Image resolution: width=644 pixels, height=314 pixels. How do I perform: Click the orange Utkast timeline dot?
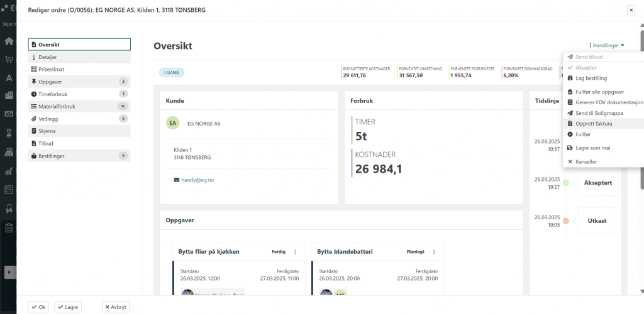566,221
